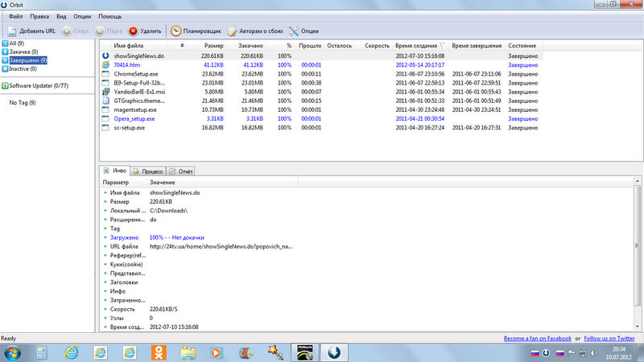This screenshot has width=644, height=362.
Task: Open the Правка menu
Action: (x=39, y=16)
